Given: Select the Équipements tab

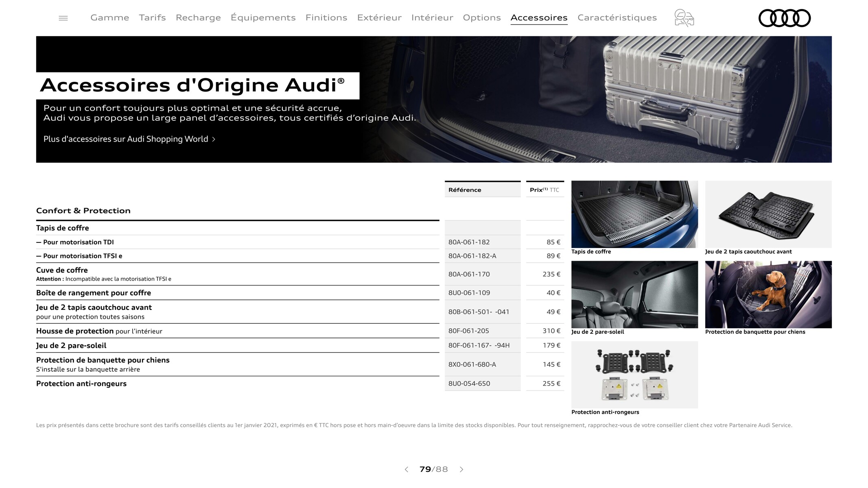Looking at the screenshot, I should pos(263,17).
